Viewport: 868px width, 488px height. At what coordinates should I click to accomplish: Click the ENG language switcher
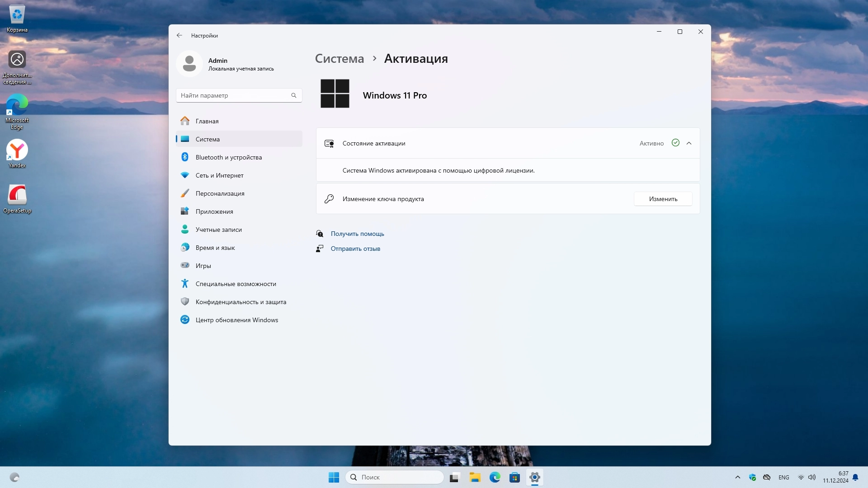click(x=784, y=478)
